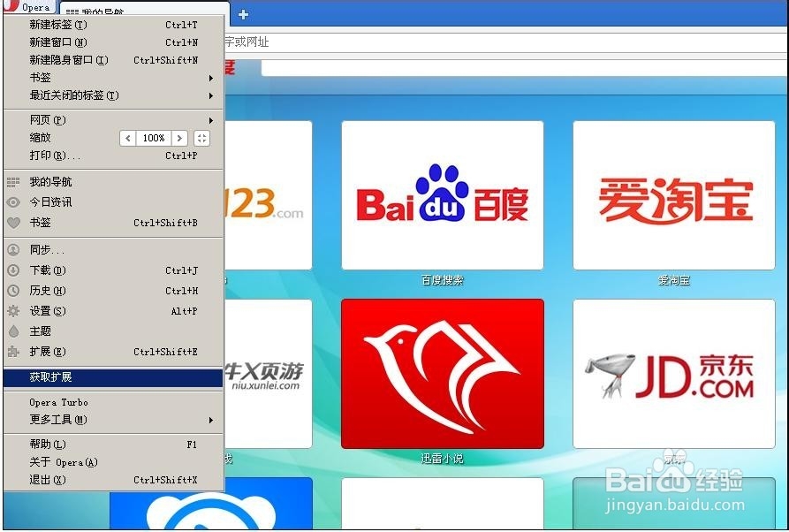Image resolution: width=789 pixels, height=532 pixels.
Task: Open a new tab with the plus button
Action: [x=243, y=14]
